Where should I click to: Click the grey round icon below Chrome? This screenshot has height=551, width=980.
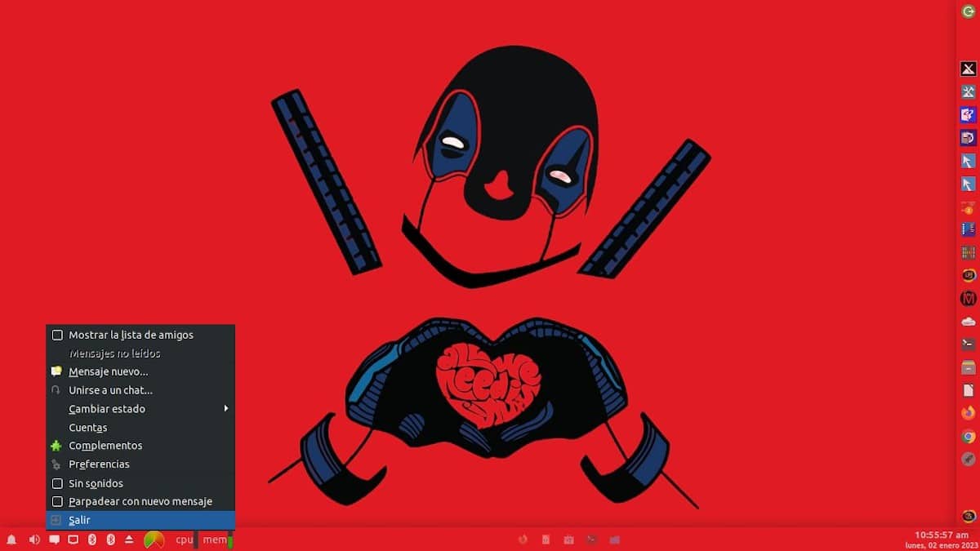pyautogui.click(x=969, y=459)
